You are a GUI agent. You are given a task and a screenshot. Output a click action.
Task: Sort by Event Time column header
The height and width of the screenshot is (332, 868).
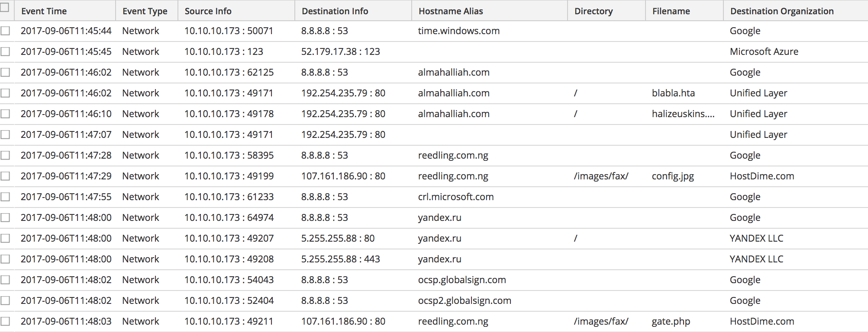(x=44, y=11)
